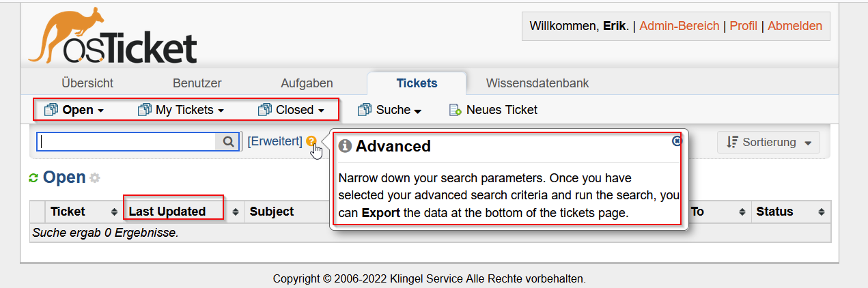The height and width of the screenshot is (288, 868).
Task: Open the queue settings gear icon
Action: tap(95, 178)
